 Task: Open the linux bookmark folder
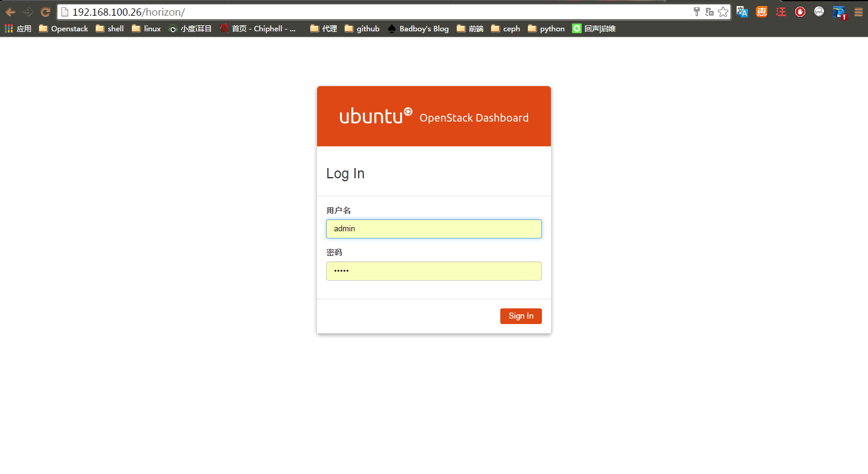coord(146,28)
